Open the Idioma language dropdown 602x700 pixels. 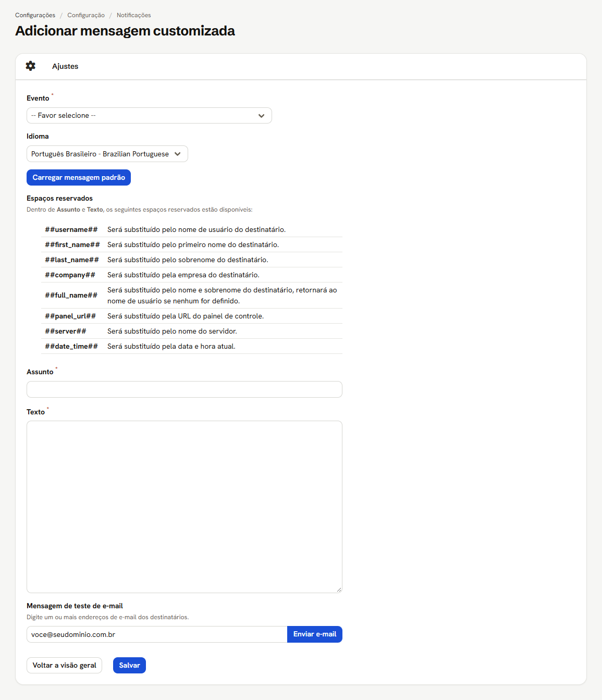[107, 154]
